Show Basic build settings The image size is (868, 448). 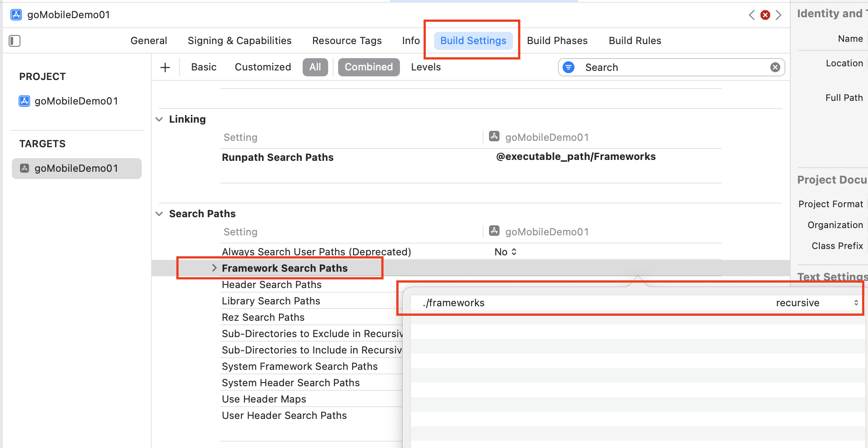pyautogui.click(x=204, y=67)
